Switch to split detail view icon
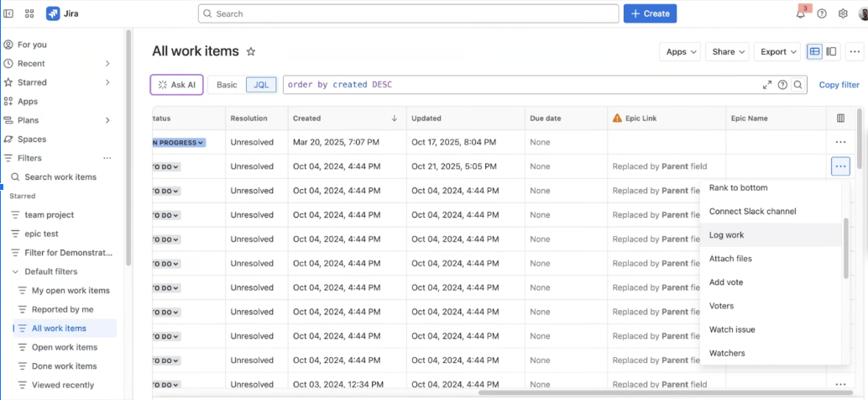Screen dimensions: 868x400 pos(831,51)
